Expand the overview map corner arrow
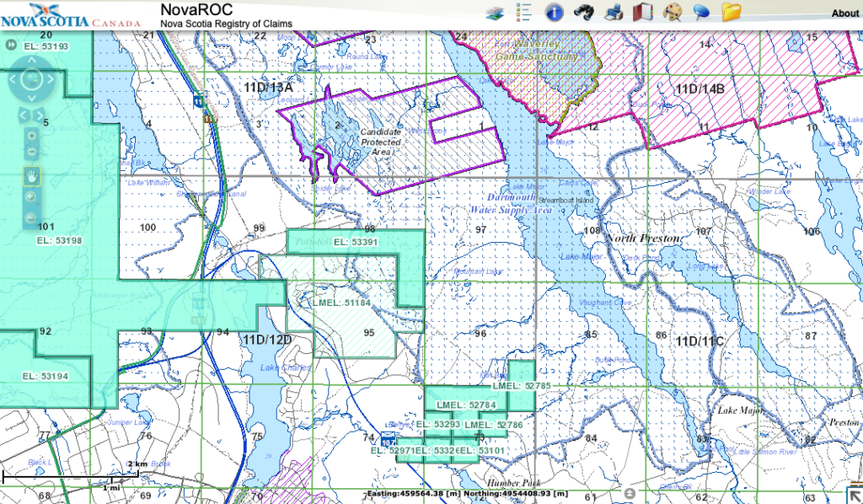The width and height of the screenshot is (863, 504). (x=853, y=495)
